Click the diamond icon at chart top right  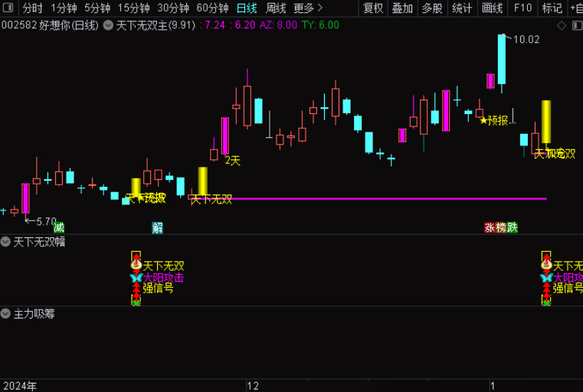coord(562,25)
